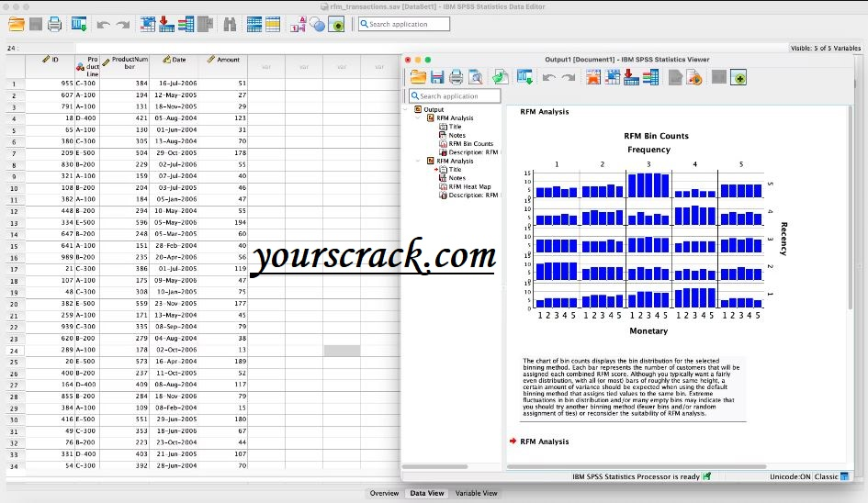Recall recent dialogs in Data Editor toolbar
868x503 pixels.
click(x=79, y=25)
